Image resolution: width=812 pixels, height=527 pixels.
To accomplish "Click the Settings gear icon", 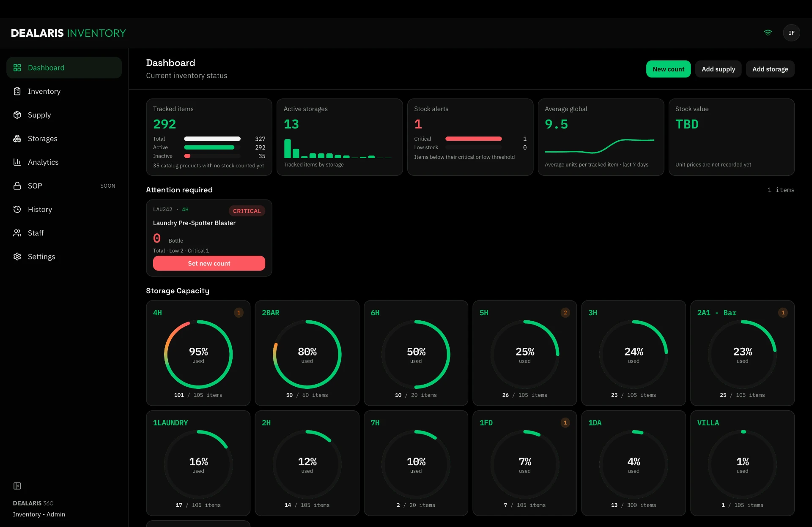I will pyautogui.click(x=17, y=257).
